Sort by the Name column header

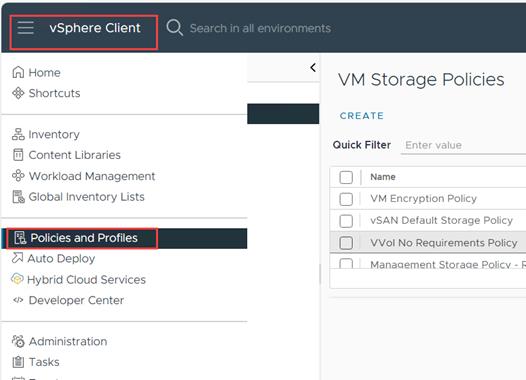pyautogui.click(x=383, y=177)
